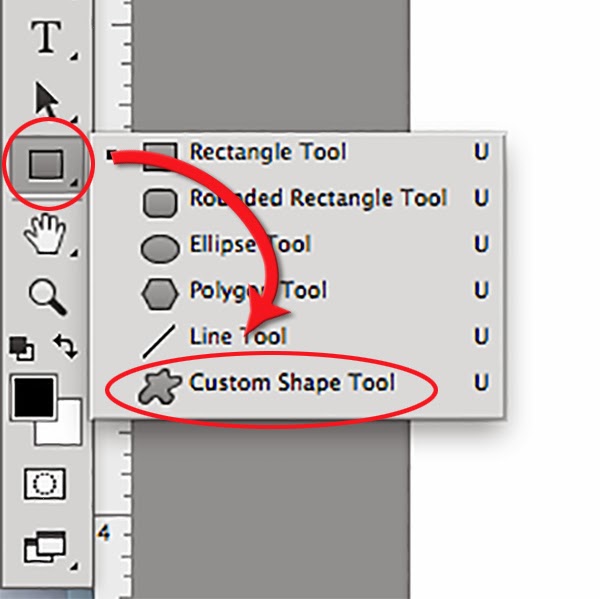Click the black foreground color swatch
Viewport: 600px width, 599px height.
pos(33,398)
